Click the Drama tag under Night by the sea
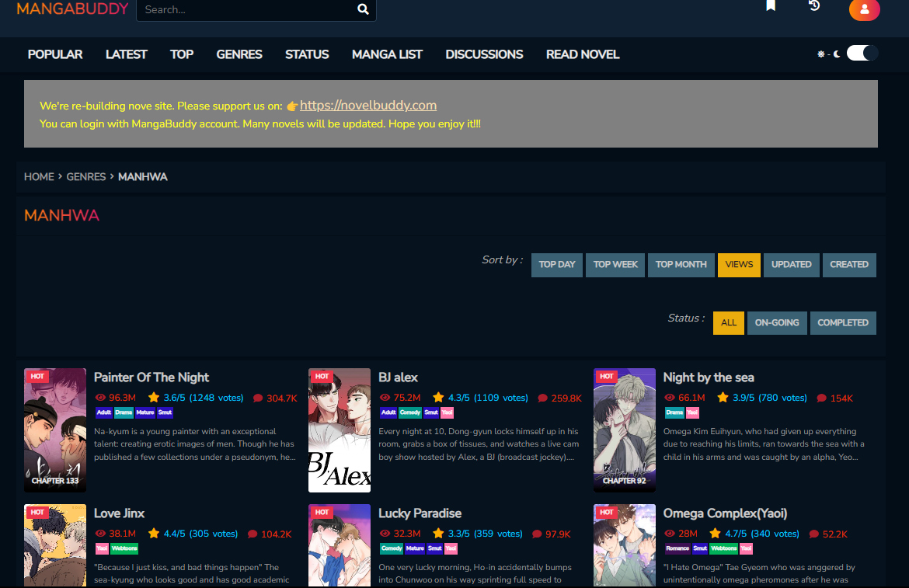 (x=674, y=412)
